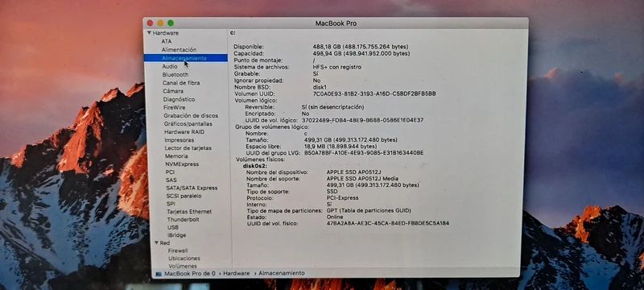The width and height of the screenshot is (644, 290).
Task: Select Bluetooth in the sidebar
Action: (x=175, y=75)
